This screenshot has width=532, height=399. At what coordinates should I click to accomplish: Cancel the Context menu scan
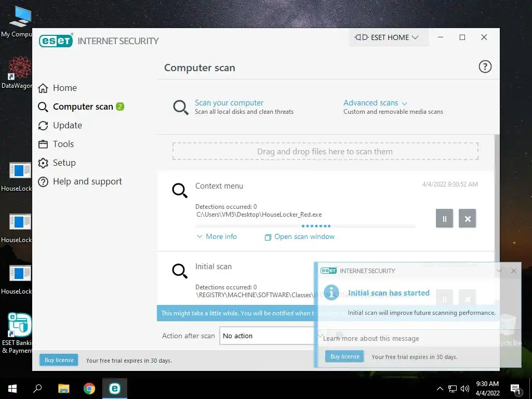tap(467, 219)
